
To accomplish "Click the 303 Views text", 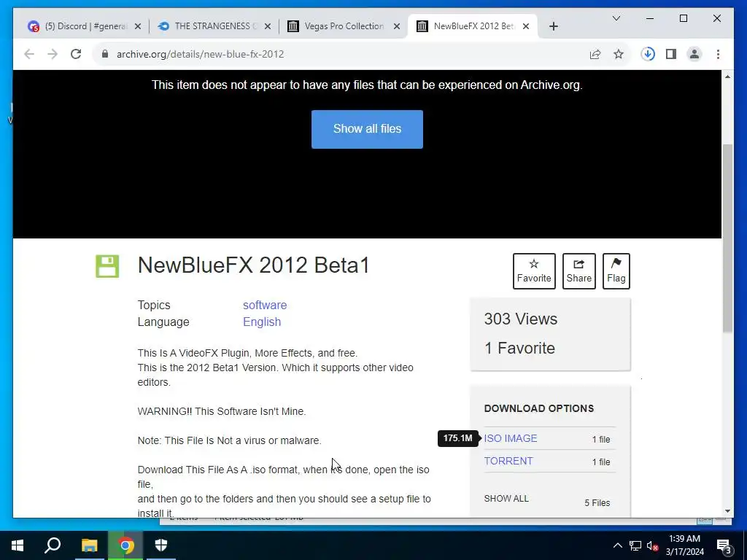I will [520, 319].
